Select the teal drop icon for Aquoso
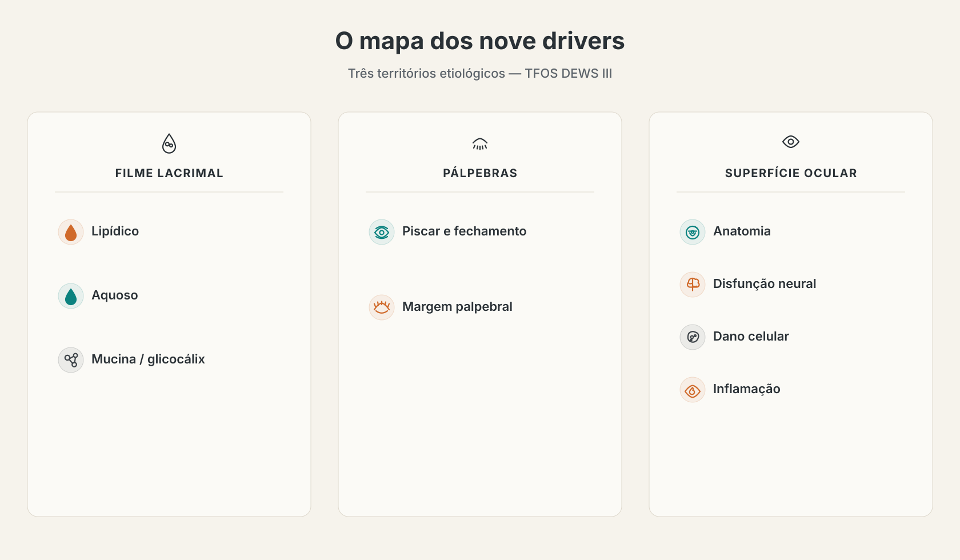This screenshot has width=960, height=560. (71, 296)
